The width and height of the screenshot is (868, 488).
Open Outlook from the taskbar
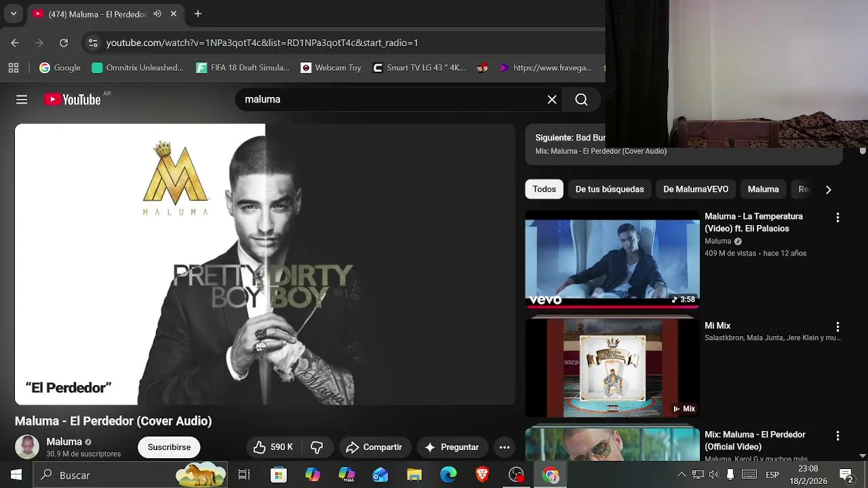(380, 475)
